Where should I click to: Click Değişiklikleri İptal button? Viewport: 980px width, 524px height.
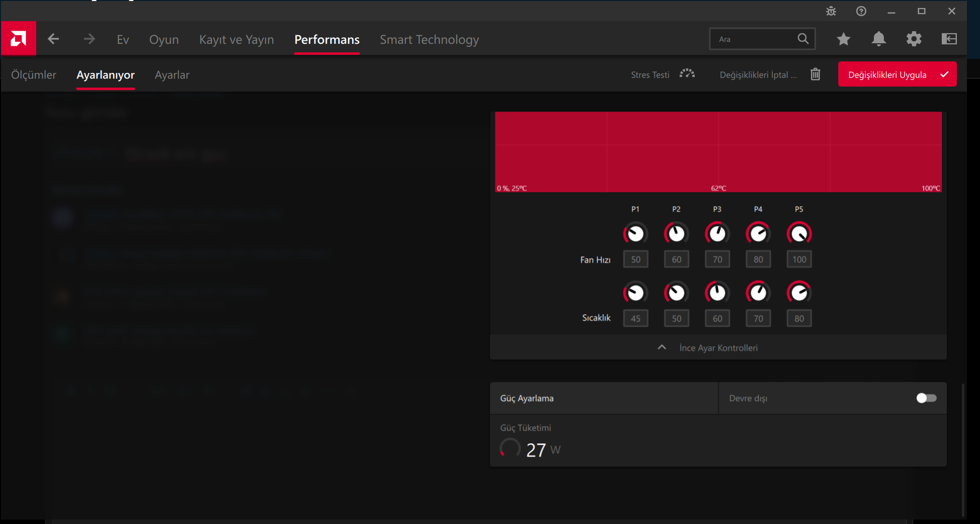pos(758,74)
